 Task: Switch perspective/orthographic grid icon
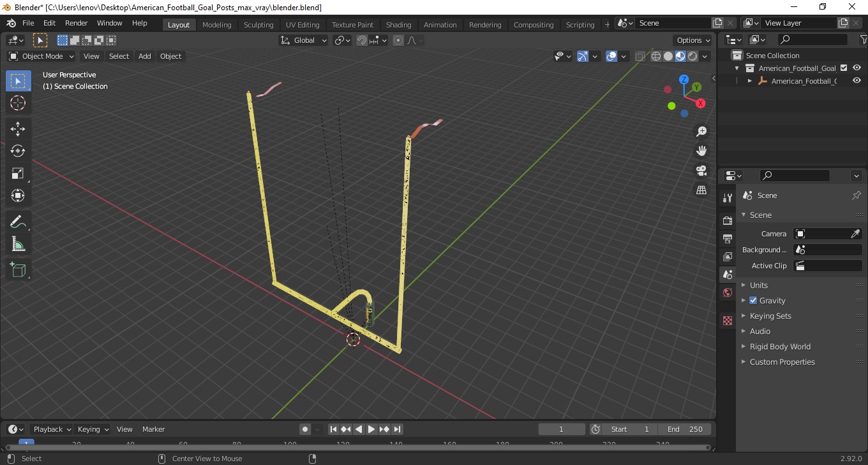(x=701, y=190)
